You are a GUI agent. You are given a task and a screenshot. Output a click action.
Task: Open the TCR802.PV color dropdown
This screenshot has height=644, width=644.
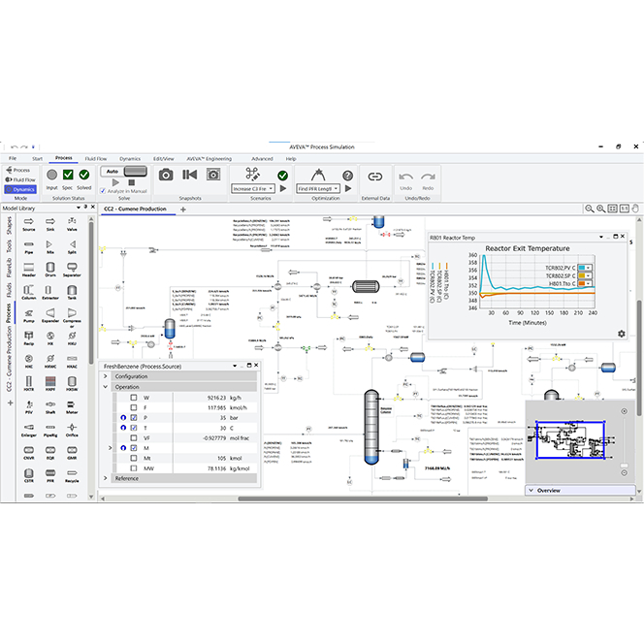point(588,268)
